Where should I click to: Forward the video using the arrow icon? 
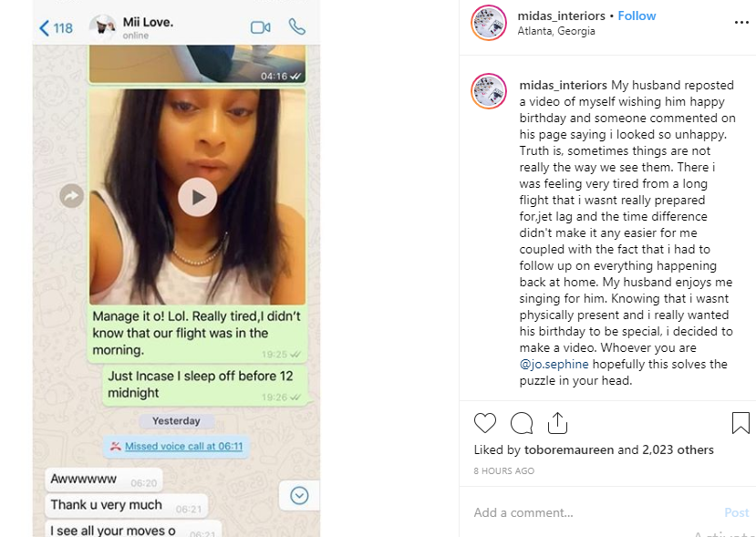coord(71,196)
